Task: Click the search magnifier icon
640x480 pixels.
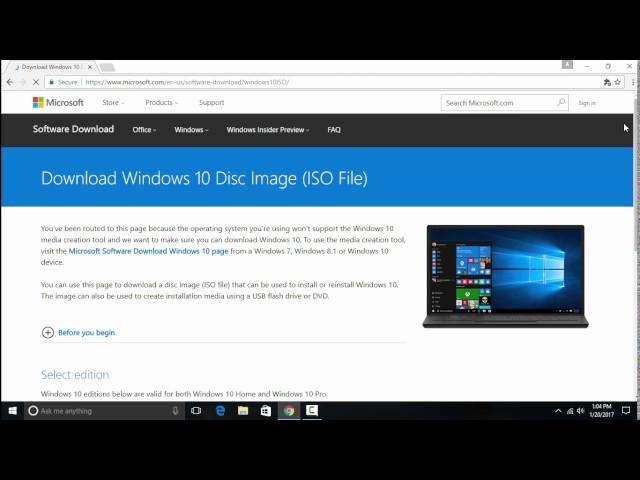Action: point(561,102)
